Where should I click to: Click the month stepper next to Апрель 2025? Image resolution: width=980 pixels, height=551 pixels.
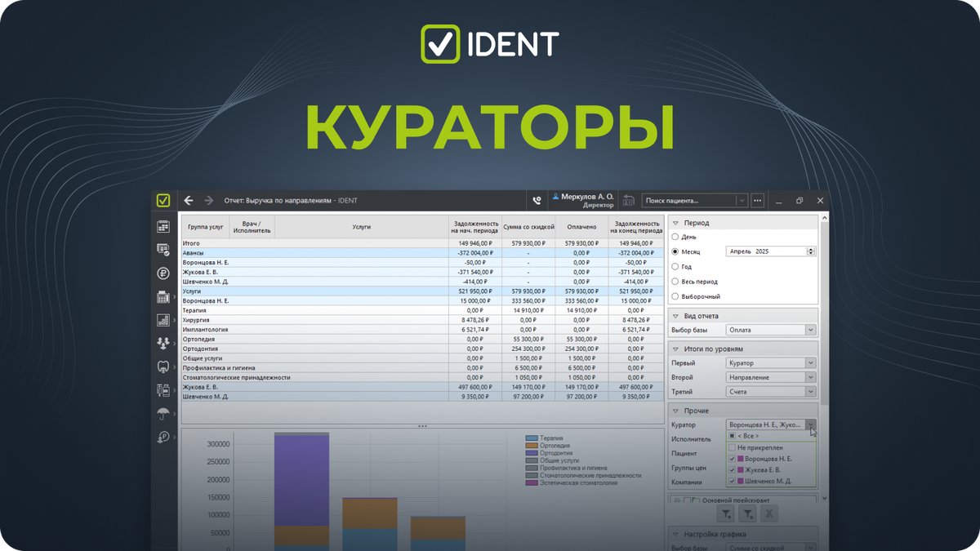[x=810, y=251]
